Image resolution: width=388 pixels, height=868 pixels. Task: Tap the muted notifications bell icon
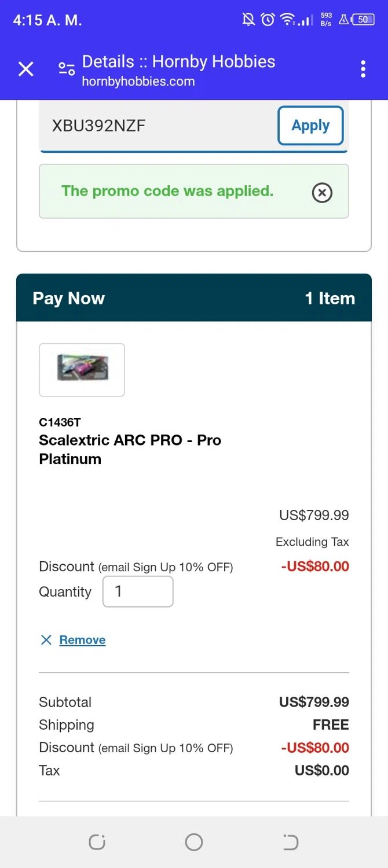pos(248,20)
